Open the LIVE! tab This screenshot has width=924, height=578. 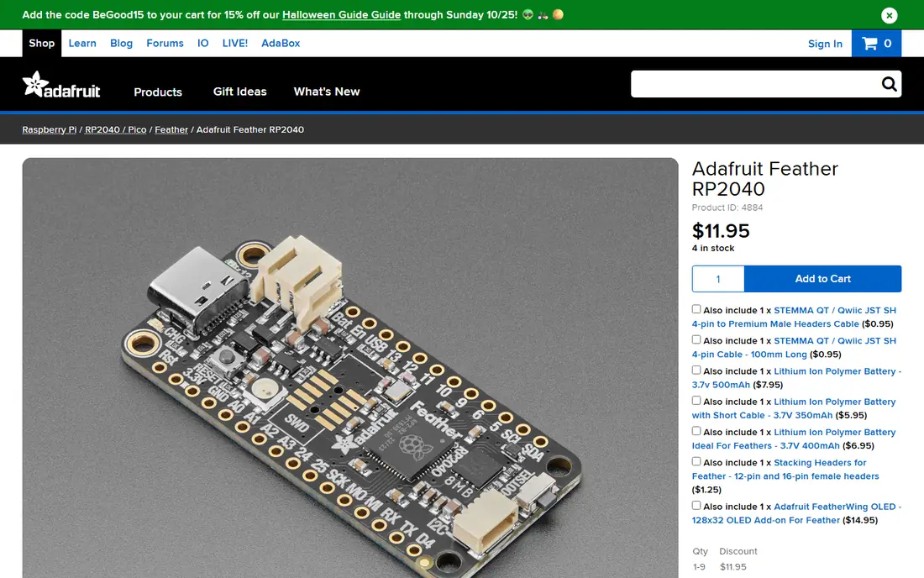coord(235,44)
